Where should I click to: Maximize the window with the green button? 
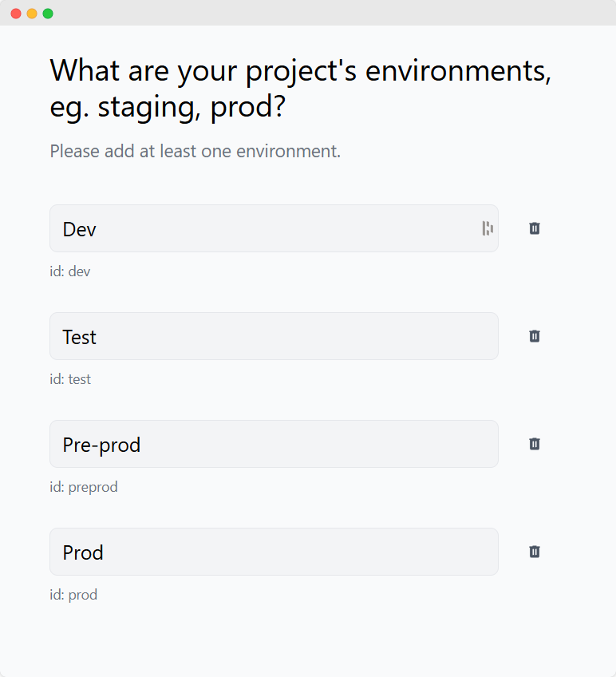[48, 14]
